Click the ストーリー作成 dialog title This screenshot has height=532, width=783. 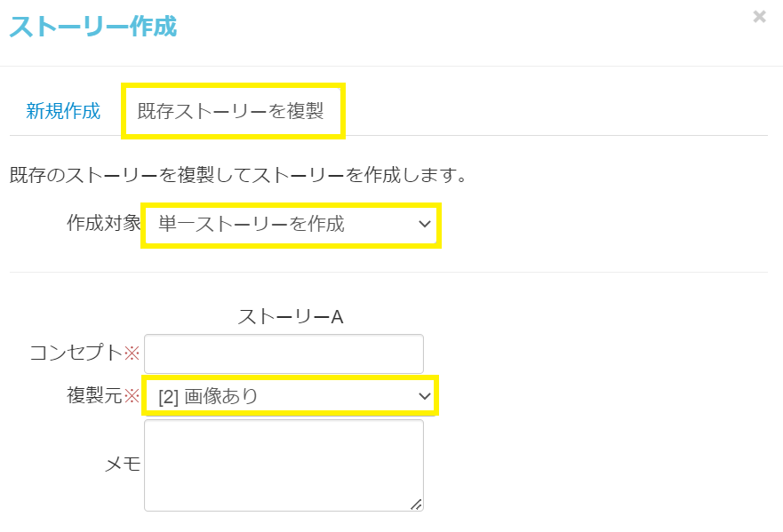click(x=93, y=27)
